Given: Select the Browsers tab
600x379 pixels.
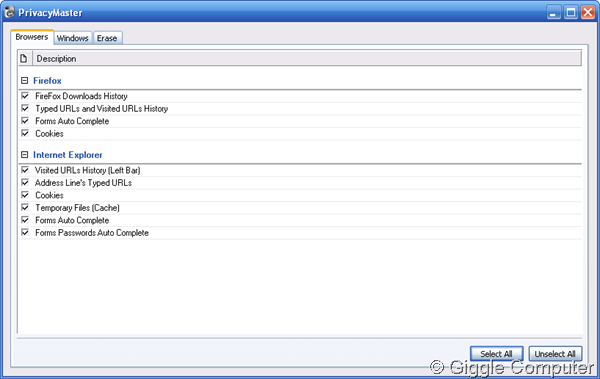Looking at the screenshot, I should click(32, 37).
